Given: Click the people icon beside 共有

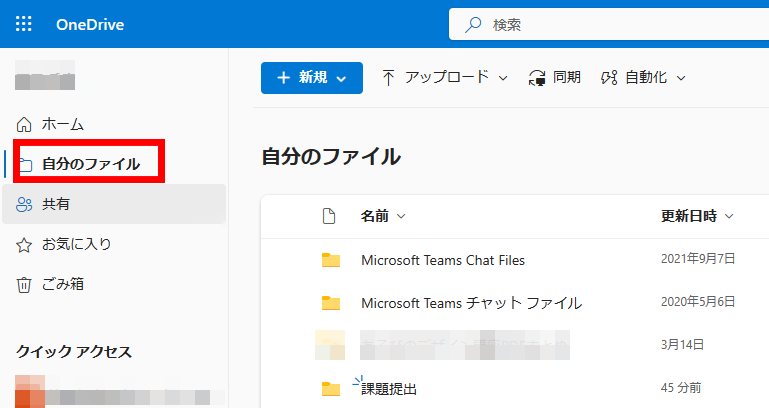Looking at the screenshot, I should tap(24, 204).
